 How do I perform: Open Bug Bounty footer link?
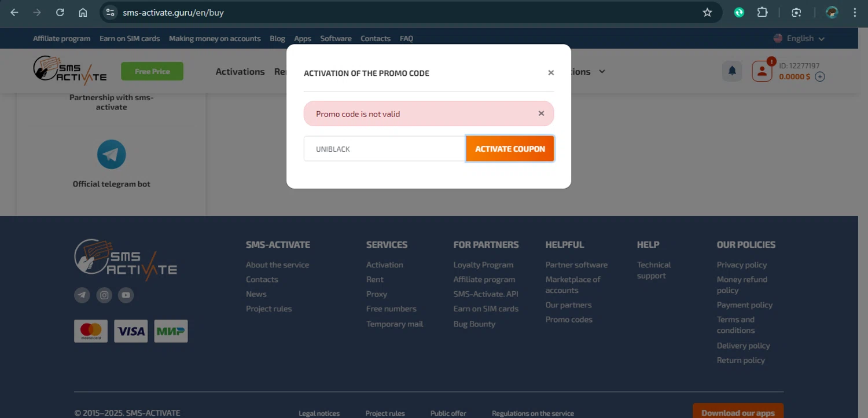pyautogui.click(x=475, y=324)
